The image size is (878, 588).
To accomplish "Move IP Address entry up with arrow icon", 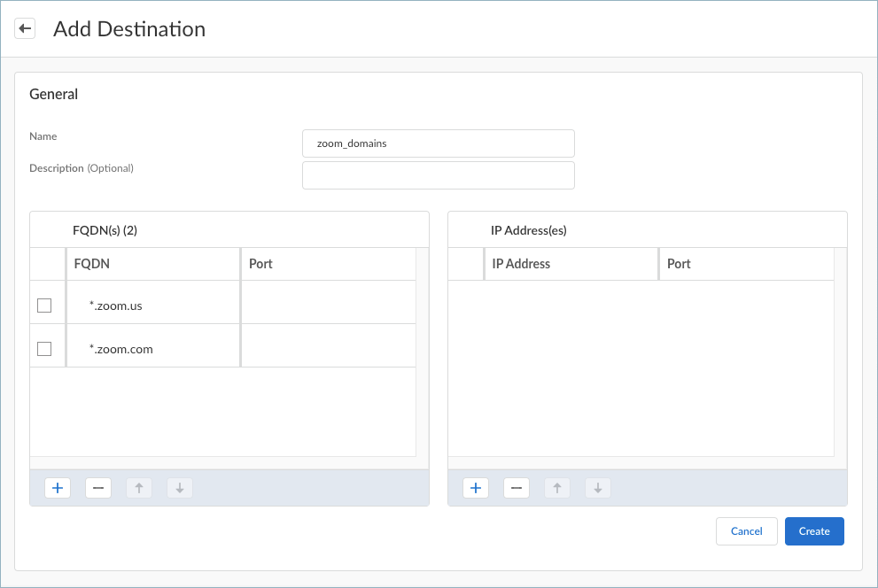I will pyautogui.click(x=557, y=488).
